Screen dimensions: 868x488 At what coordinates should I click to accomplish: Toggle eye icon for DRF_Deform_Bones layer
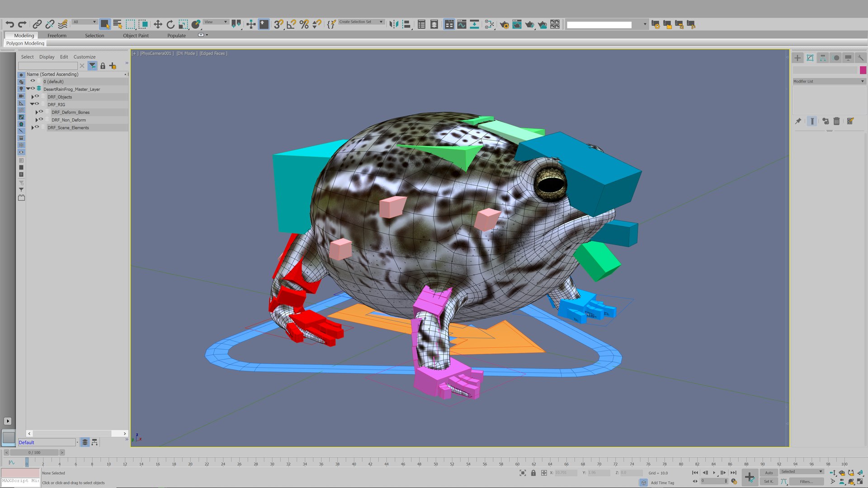(41, 112)
